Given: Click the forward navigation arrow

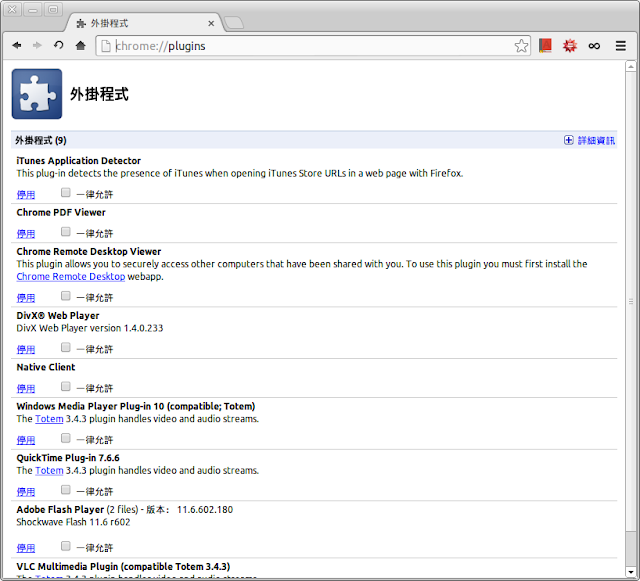Looking at the screenshot, I should (x=37, y=45).
